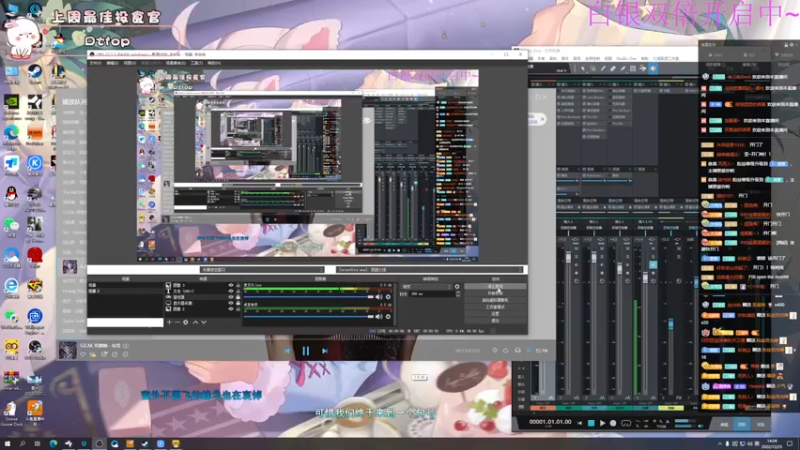Open 帮助(H) menu in OBS
Viewport: 800px width, 450px height.
pos(214,63)
